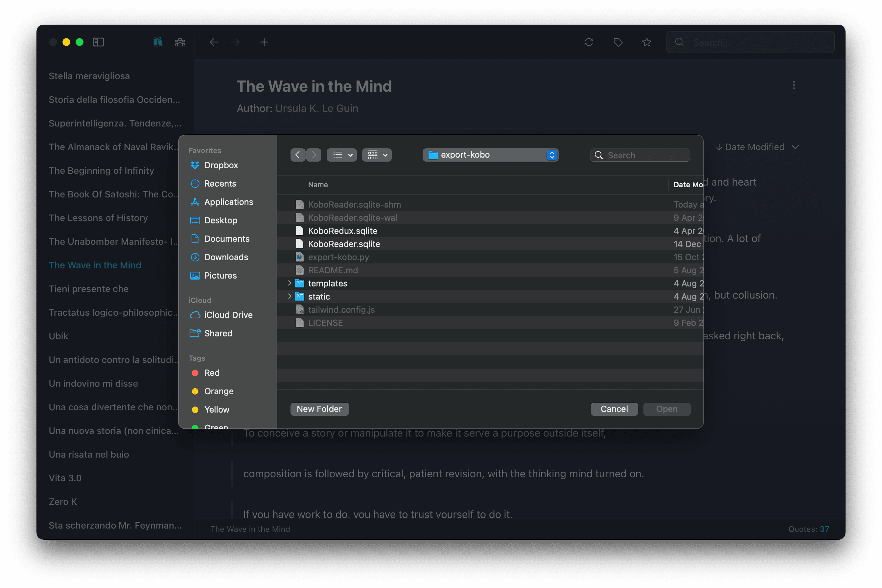
Task: Open Un indovino mi disse book
Action: click(x=93, y=383)
